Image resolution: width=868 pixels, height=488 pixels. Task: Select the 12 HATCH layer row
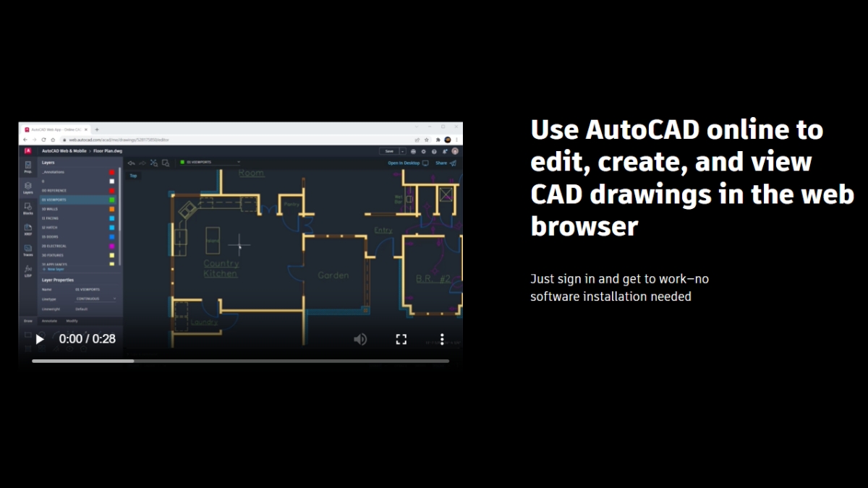[x=78, y=228]
